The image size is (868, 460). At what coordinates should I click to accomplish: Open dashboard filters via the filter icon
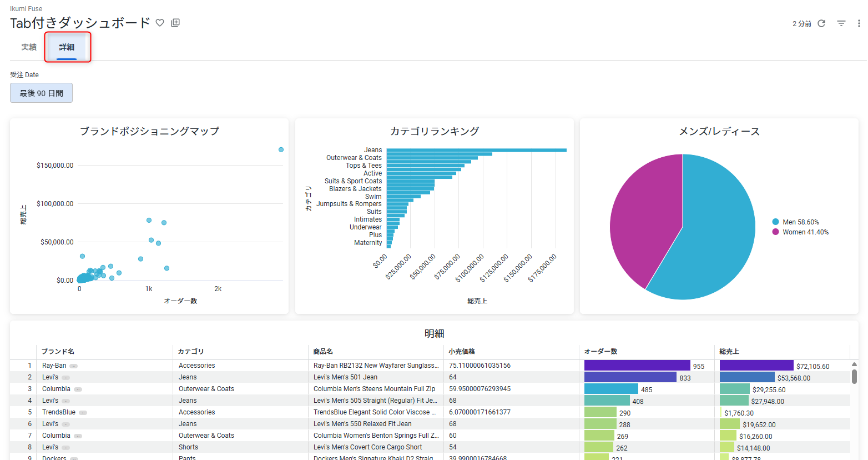[841, 23]
